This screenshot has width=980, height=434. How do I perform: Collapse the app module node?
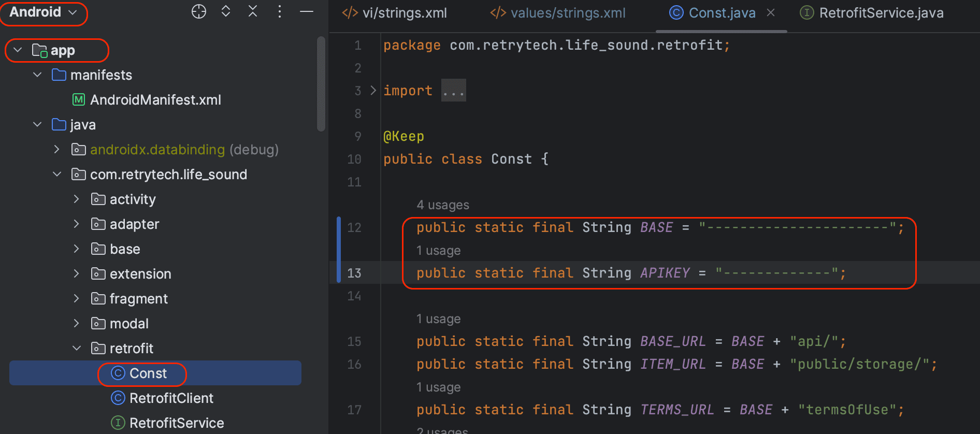click(18, 50)
